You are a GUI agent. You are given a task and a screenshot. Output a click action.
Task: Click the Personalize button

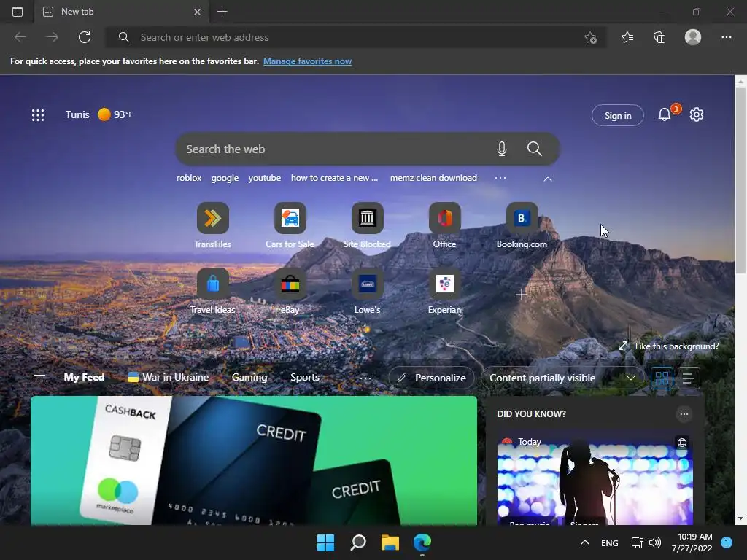tap(432, 378)
